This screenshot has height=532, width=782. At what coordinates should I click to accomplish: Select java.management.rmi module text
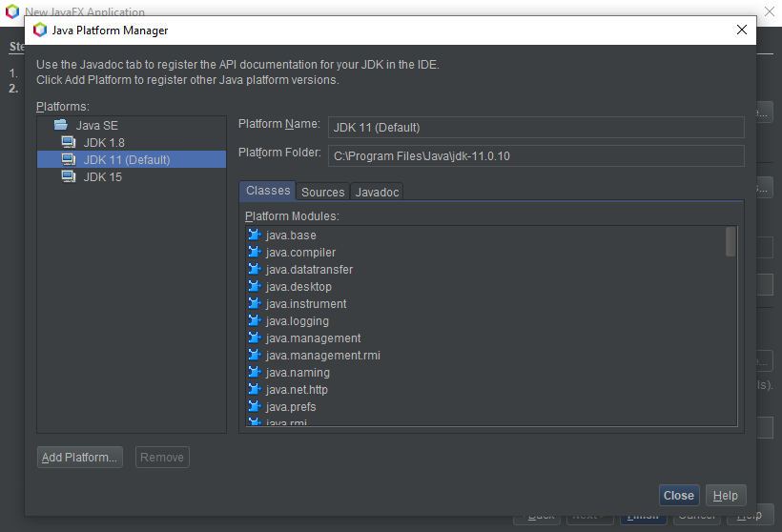click(x=322, y=356)
